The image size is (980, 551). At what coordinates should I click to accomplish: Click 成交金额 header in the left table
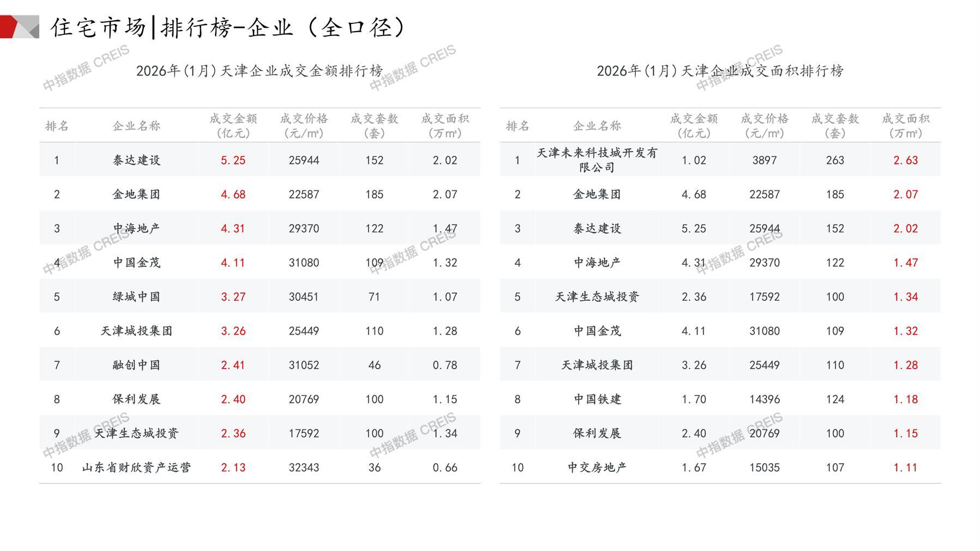(233, 125)
